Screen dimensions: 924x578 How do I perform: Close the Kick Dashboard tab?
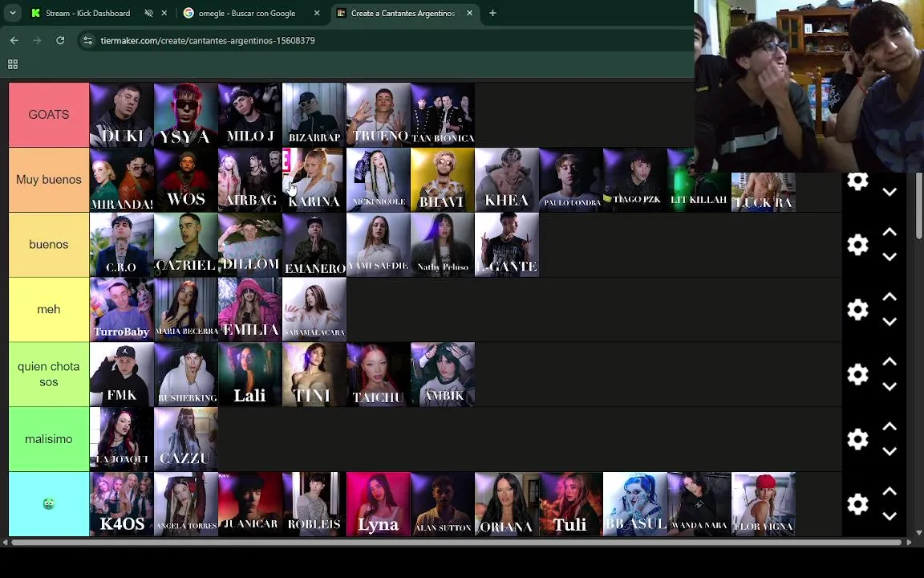(164, 13)
